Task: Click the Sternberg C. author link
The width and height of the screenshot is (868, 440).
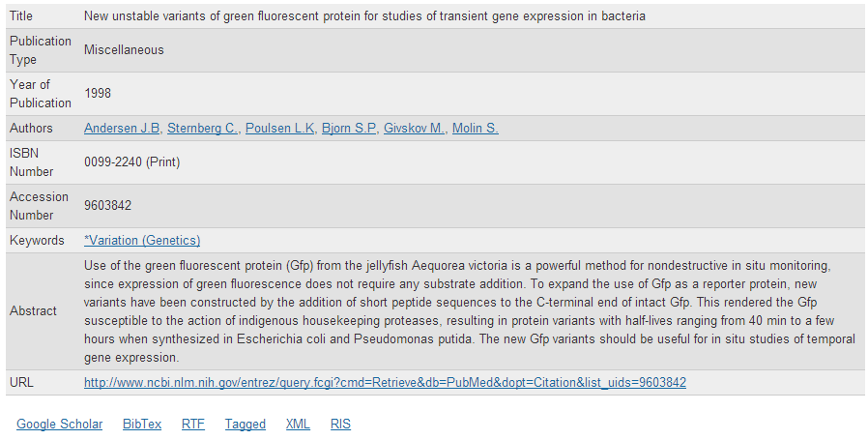Action: (x=203, y=129)
